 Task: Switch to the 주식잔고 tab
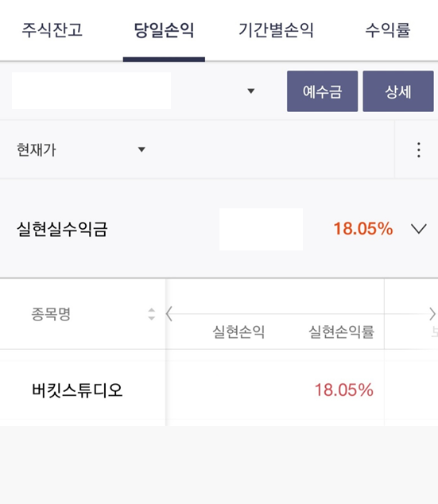52,30
